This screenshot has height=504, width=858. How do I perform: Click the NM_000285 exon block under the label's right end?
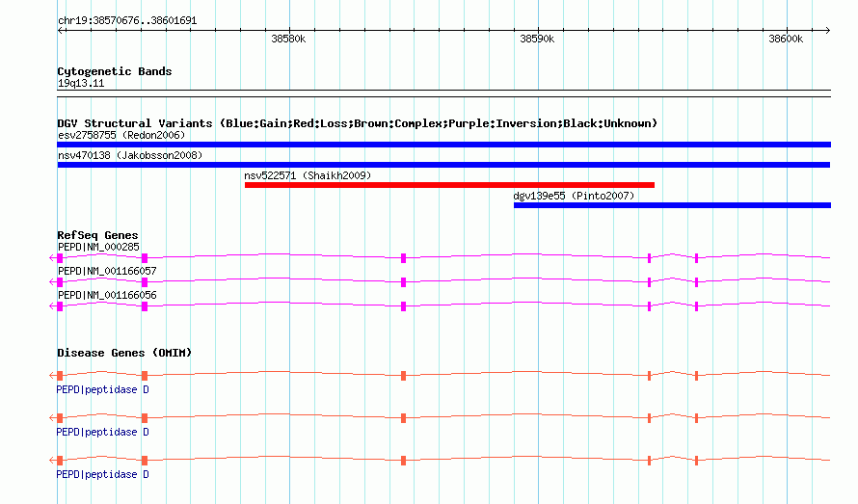click(145, 258)
